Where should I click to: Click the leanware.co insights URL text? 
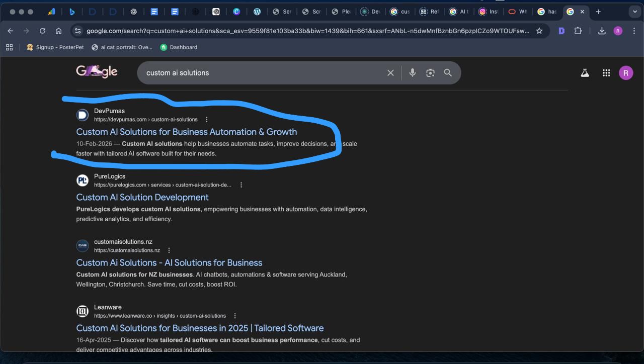tap(160, 316)
